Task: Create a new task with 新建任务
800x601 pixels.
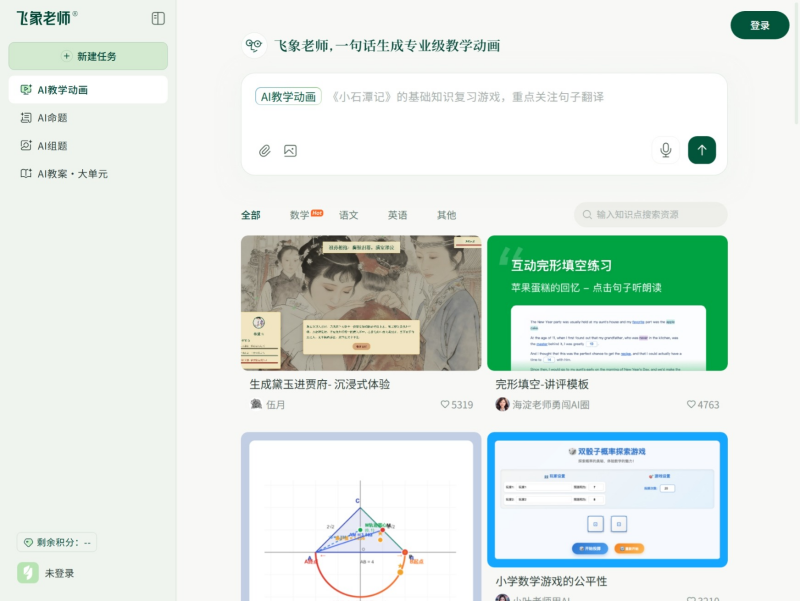Action: click(x=87, y=55)
